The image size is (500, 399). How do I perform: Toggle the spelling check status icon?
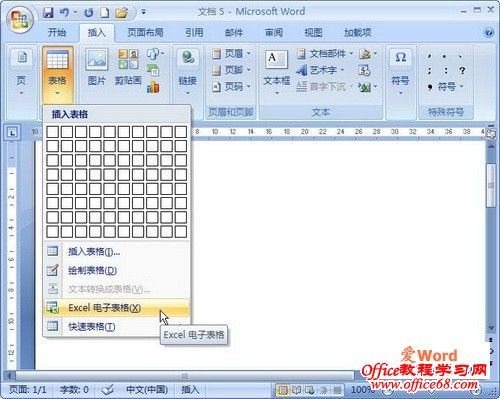[x=107, y=389]
